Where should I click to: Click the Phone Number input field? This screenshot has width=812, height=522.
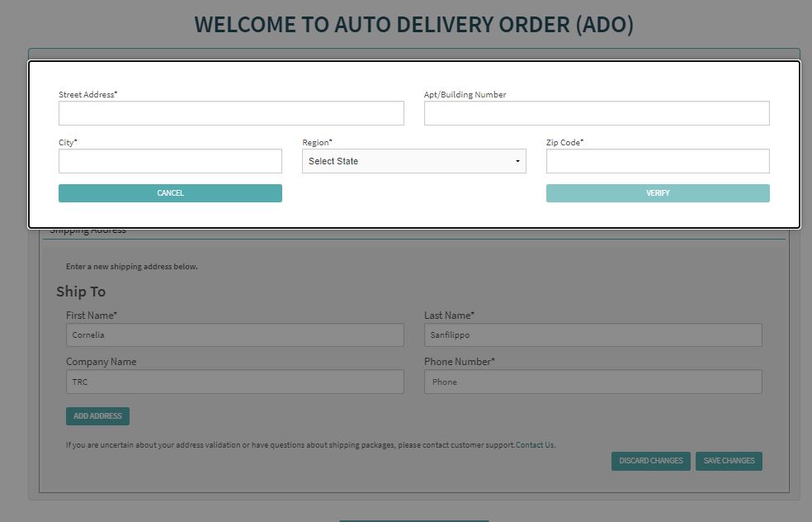[593, 382]
